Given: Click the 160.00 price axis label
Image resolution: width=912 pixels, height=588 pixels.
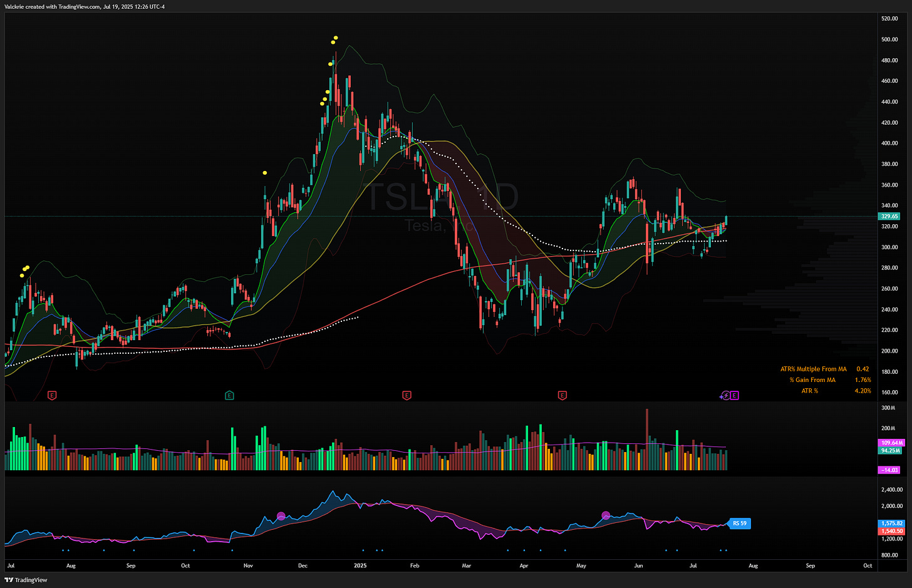Looking at the screenshot, I should [x=889, y=393].
